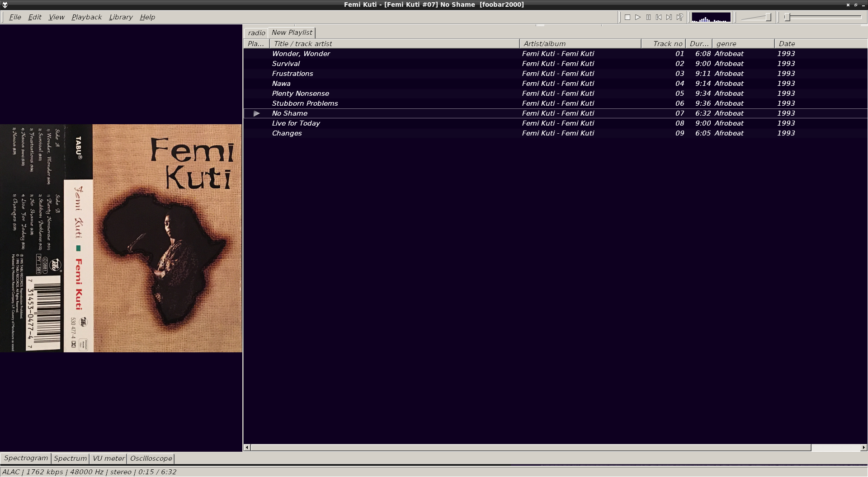Open the VU meter tab
This screenshot has height=477, width=868.
point(108,458)
